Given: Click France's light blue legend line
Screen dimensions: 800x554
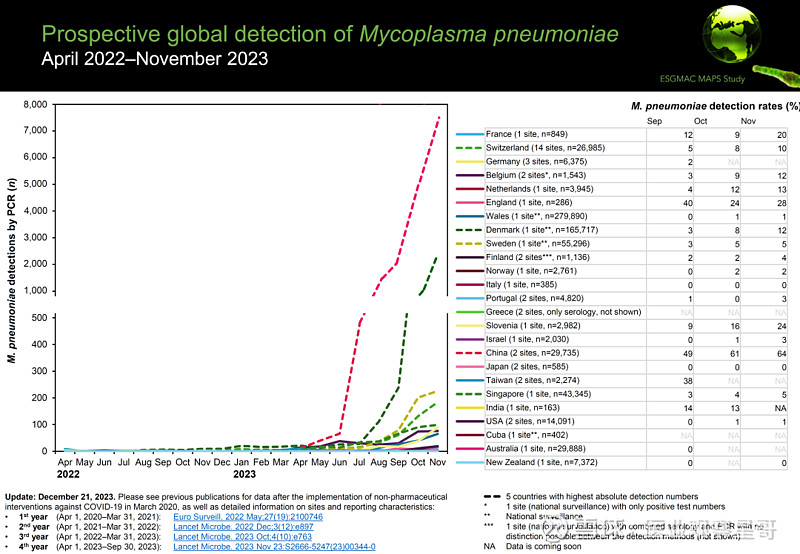Looking at the screenshot, I should [x=469, y=133].
